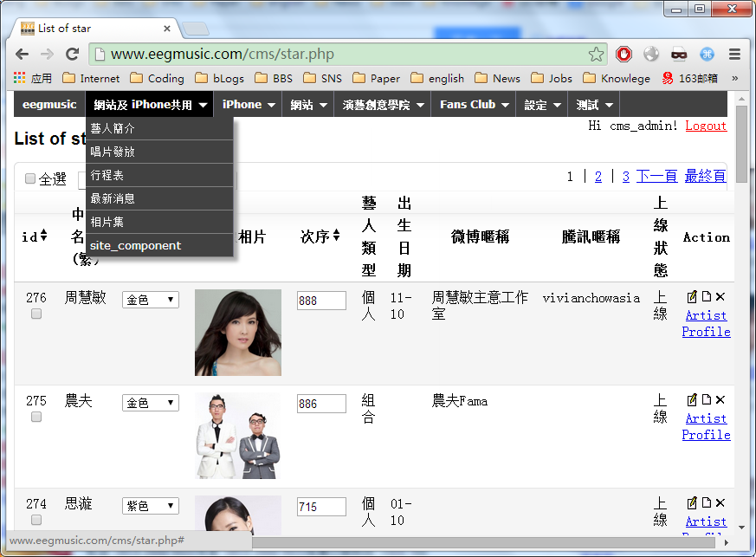Click the vertical page scrollbar thumb
The width and height of the screenshot is (756, 557).
(x=741, y=144)
